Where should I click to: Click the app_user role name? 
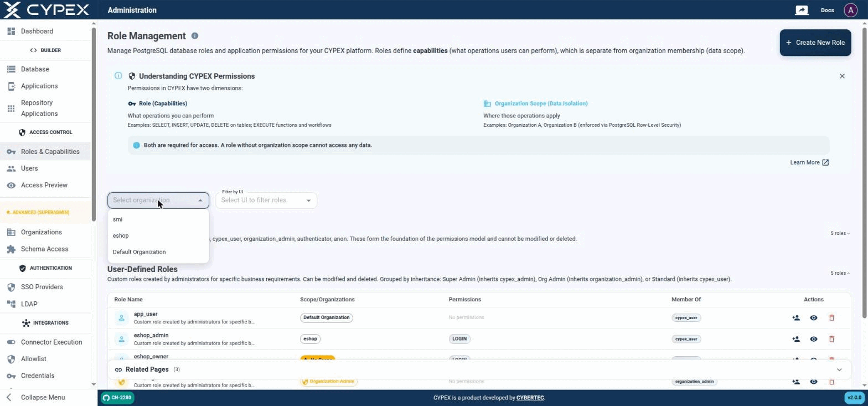[146, 314]
